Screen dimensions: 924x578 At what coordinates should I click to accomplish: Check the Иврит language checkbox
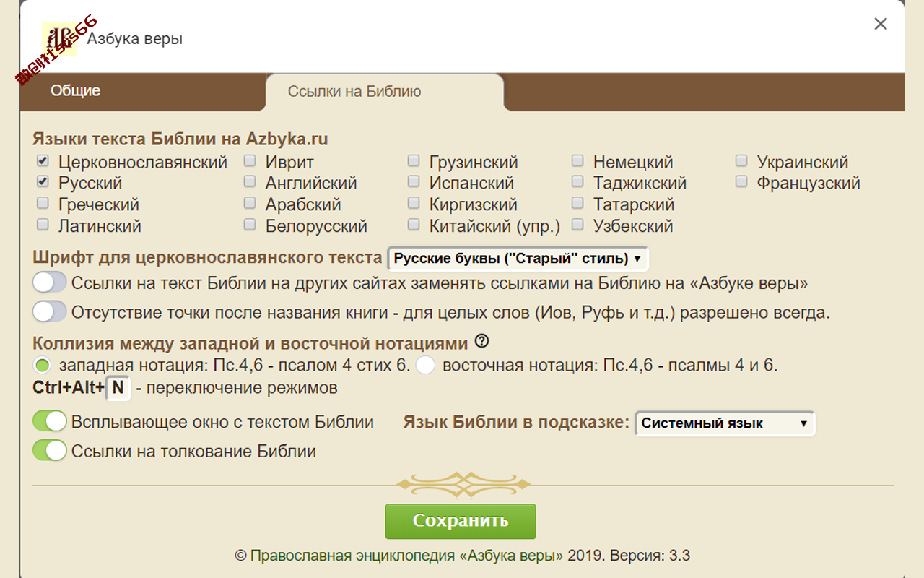[250, 160]
